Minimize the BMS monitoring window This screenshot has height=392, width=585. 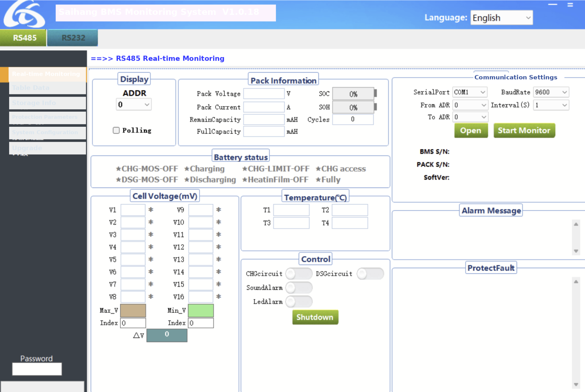553,5
